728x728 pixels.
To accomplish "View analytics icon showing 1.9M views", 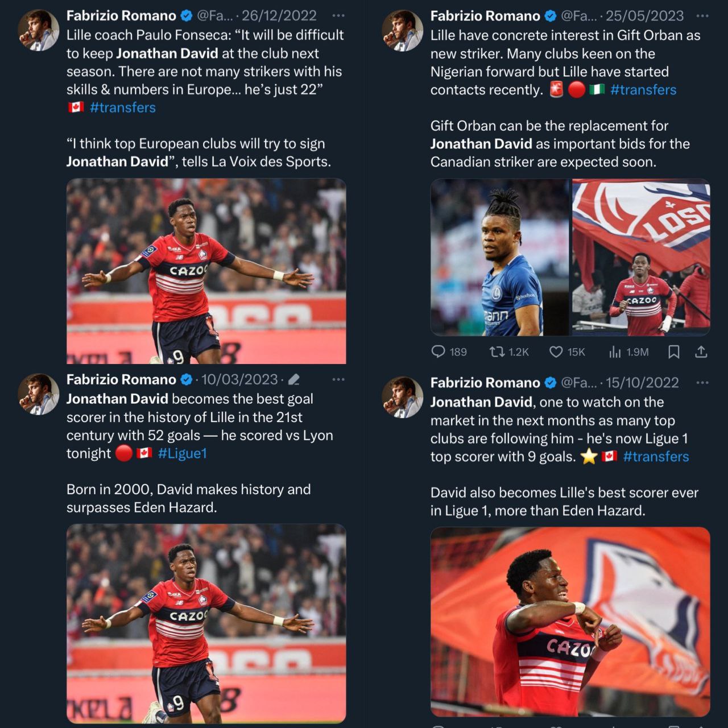I will tap(615, 352).
